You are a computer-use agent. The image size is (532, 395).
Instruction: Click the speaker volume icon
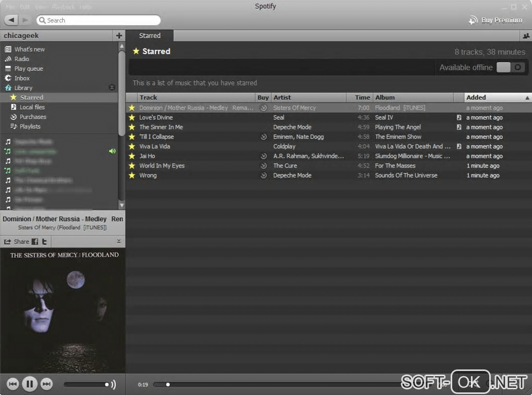click(x=113, y=385)
